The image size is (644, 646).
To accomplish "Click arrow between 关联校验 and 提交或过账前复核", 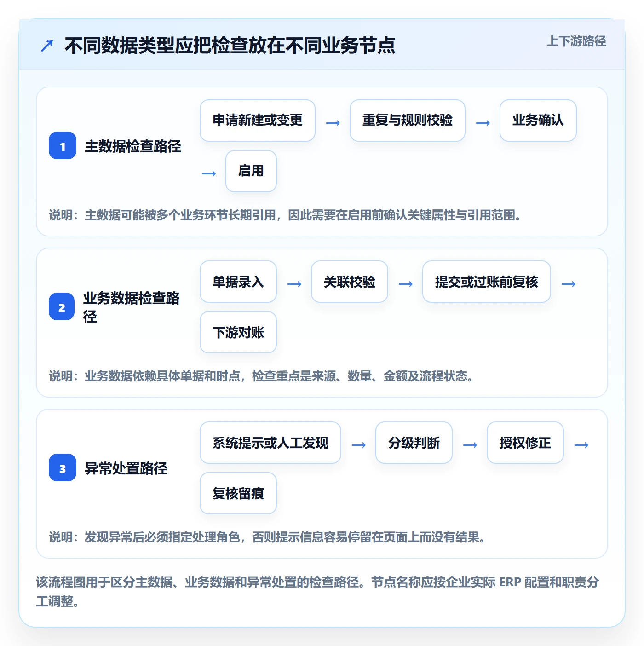I will point(406,284).
